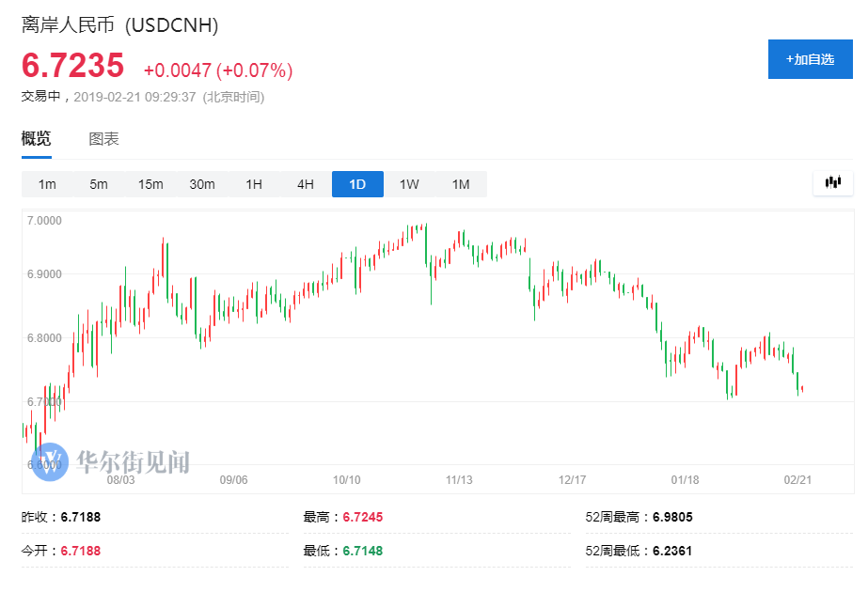This screenshot has width=868, height=592.
Task: Click the 02/21 date axis label
Action: [x=797, y=479]
